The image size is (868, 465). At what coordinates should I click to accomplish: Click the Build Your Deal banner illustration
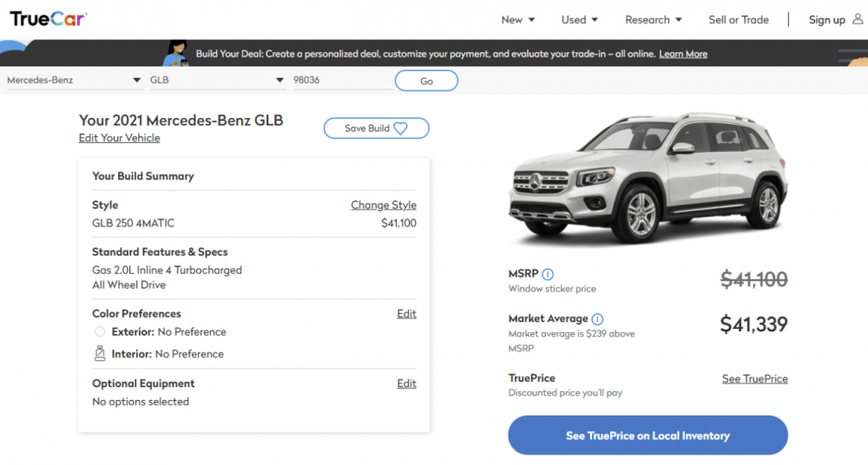176,53
